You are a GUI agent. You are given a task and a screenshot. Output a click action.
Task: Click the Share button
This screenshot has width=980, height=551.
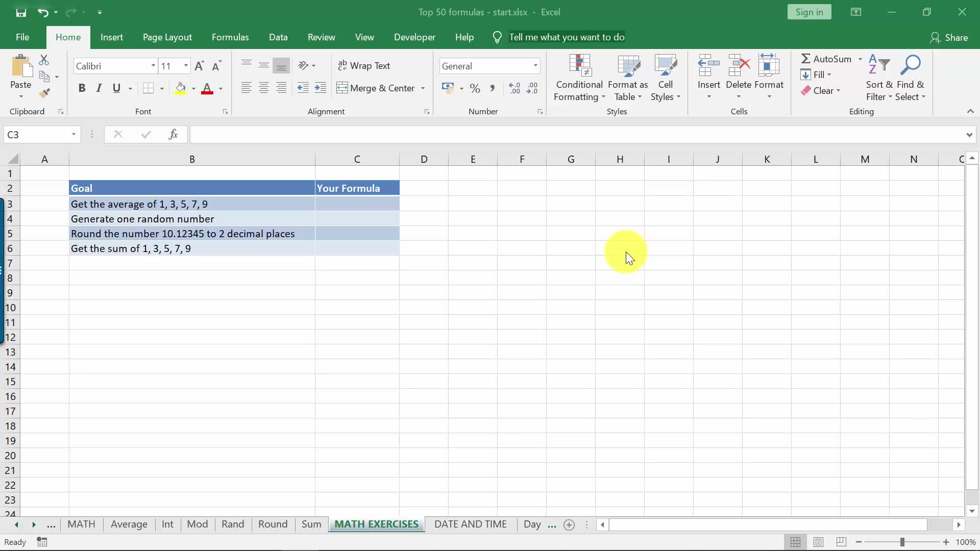pos(949,37)
